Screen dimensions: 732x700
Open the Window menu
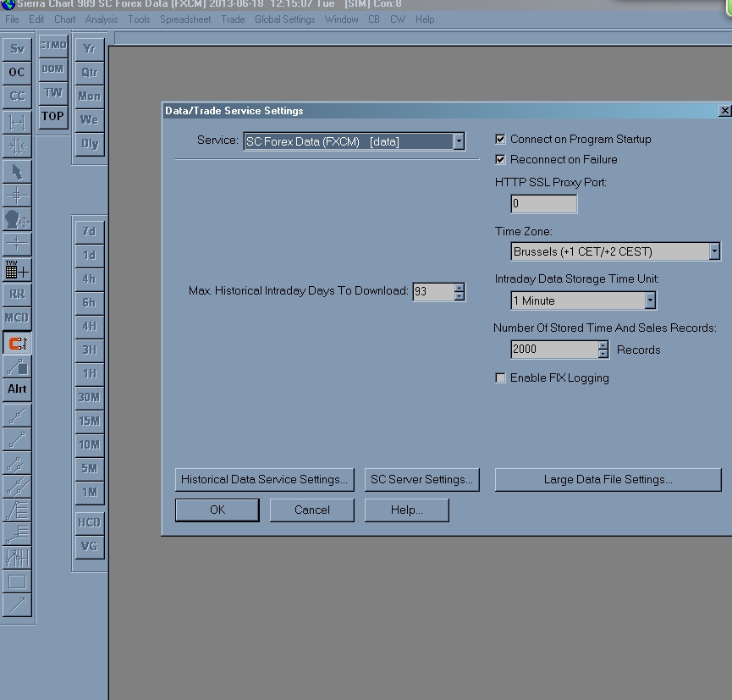[341, 19]
